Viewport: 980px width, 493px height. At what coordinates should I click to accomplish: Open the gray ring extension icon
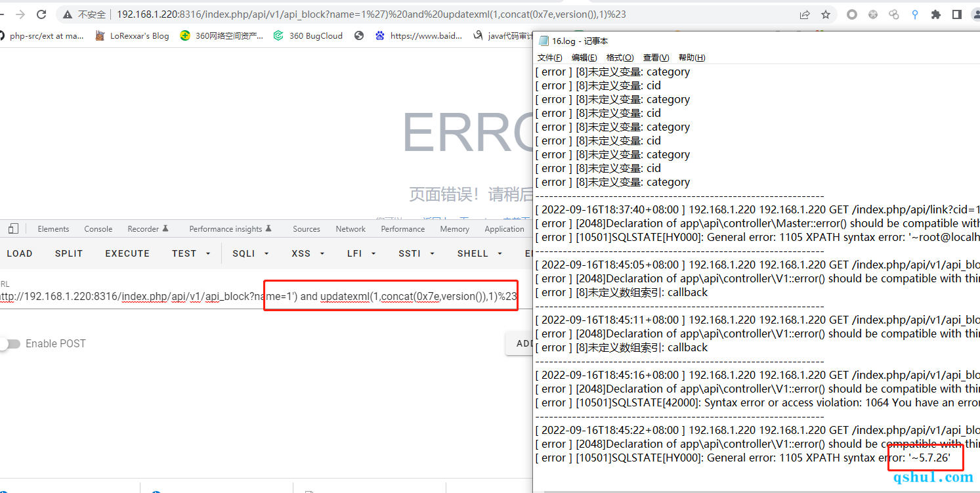852,14
